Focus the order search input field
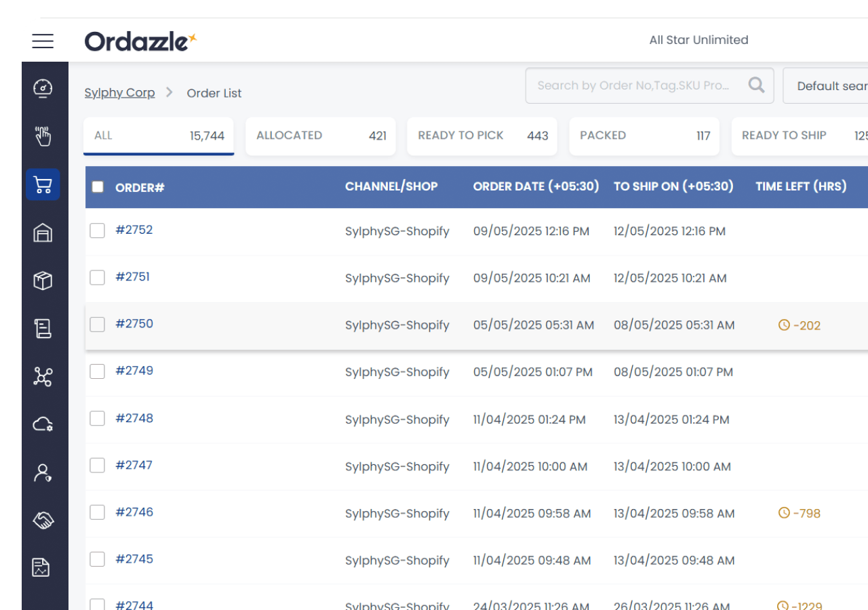Viewport: 868px width, 610px height. point(633,86)
